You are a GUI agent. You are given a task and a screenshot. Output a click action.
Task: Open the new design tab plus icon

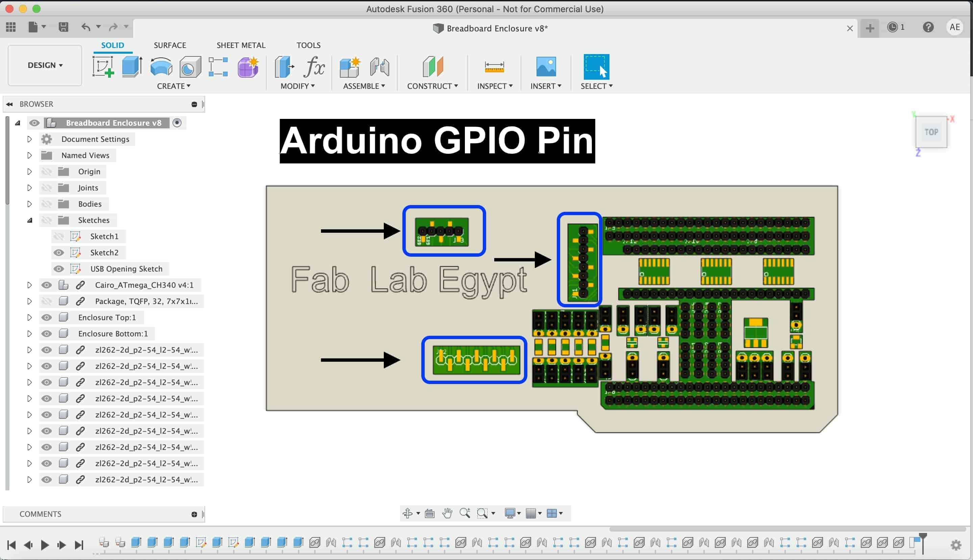[870, 28]
